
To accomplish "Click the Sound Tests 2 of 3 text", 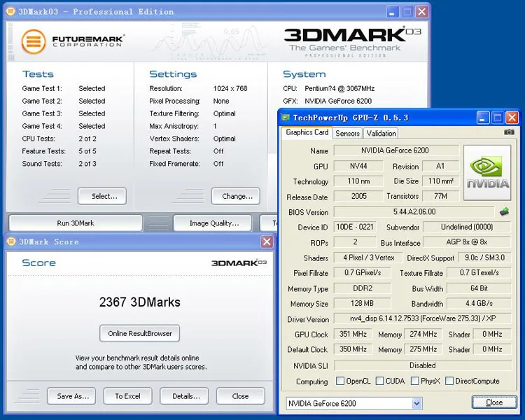I will [87, 164].
